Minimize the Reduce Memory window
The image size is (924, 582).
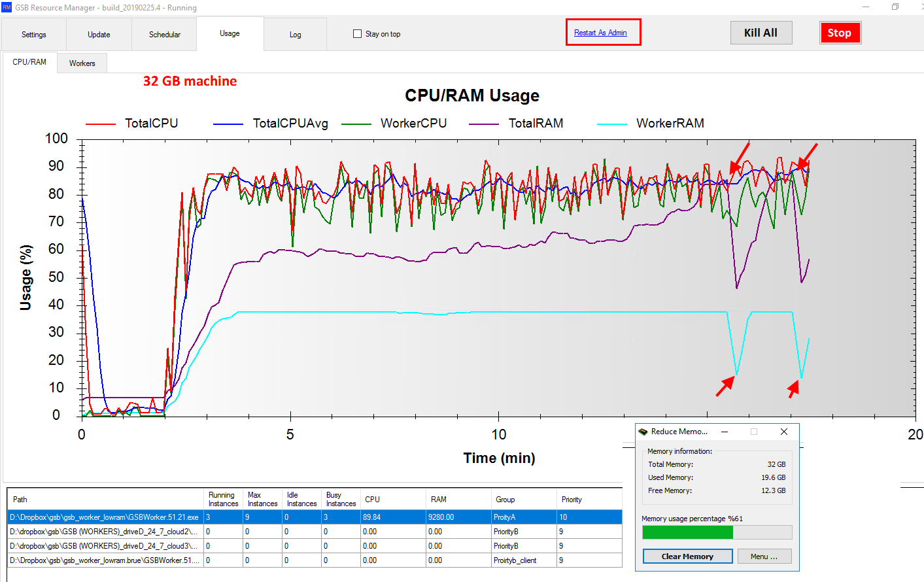[725, 432]
